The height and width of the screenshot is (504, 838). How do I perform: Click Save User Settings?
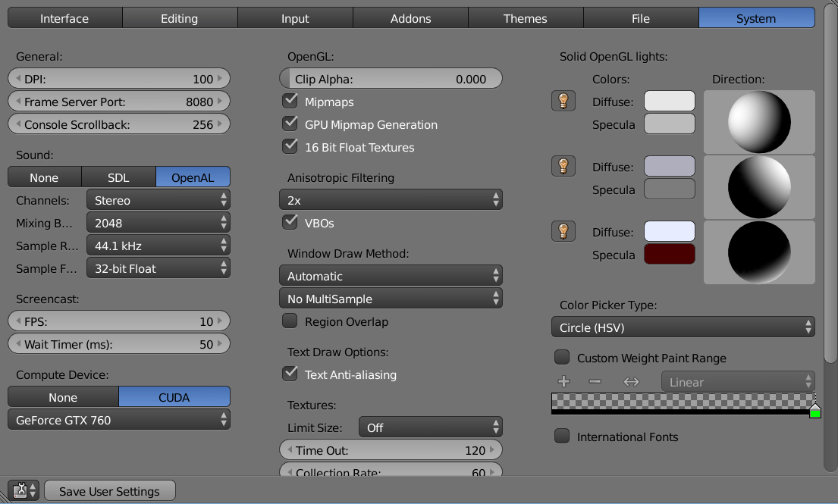click(109, 490)
